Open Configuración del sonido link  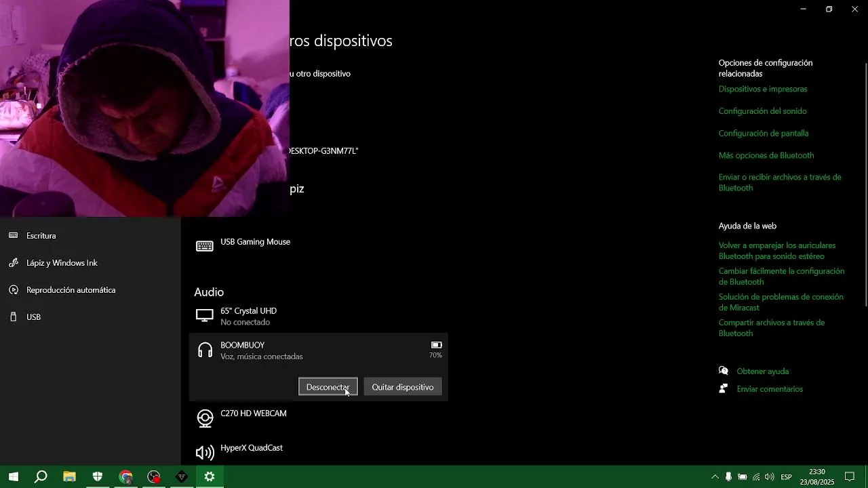(x=763, y=111)
